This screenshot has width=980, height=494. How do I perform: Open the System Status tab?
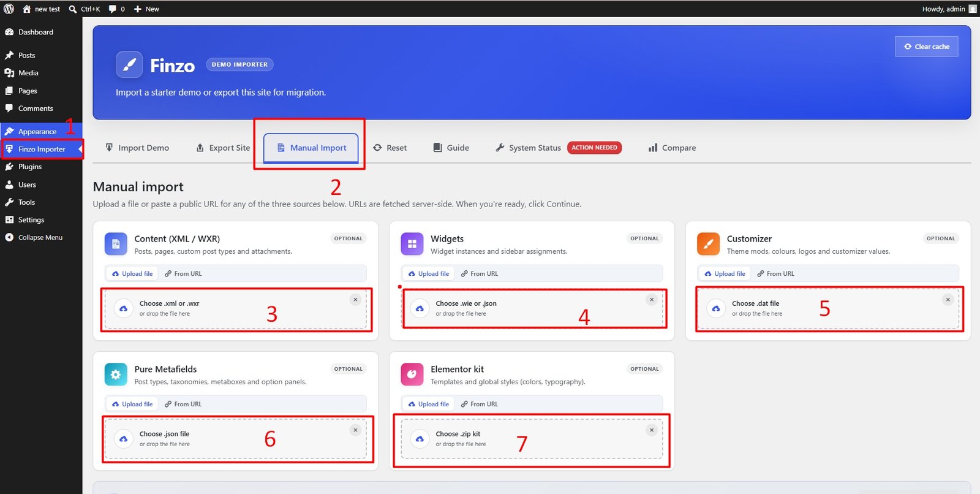(529, 148)
